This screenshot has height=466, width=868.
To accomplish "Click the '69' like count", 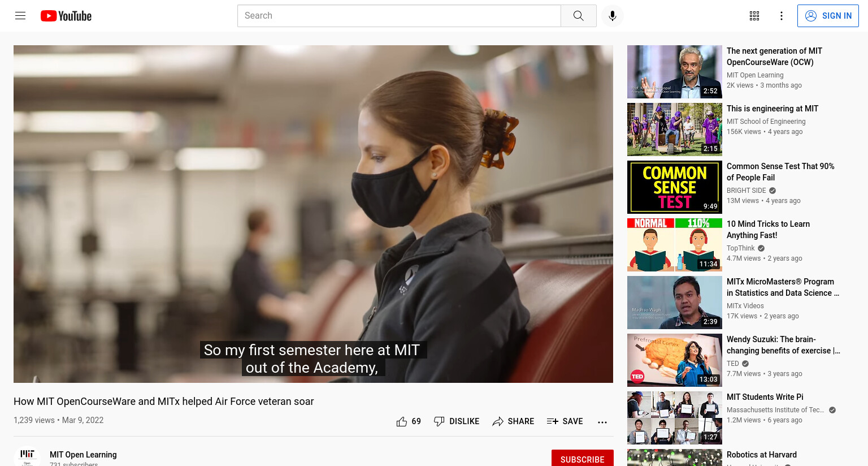I will click(416, 421).
